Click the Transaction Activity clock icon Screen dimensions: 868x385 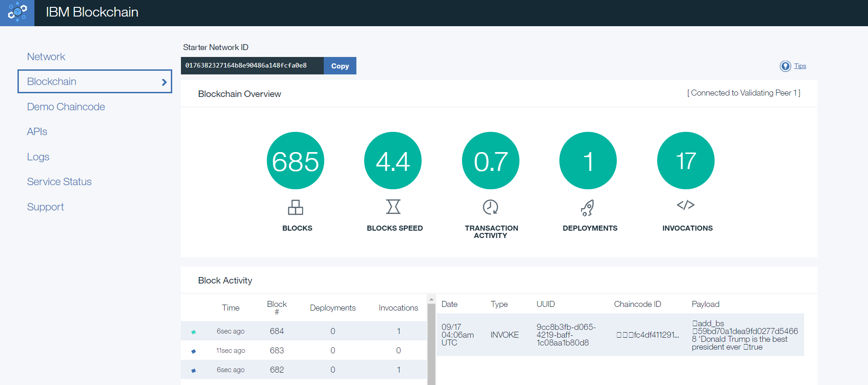click(x=490, y=207)
